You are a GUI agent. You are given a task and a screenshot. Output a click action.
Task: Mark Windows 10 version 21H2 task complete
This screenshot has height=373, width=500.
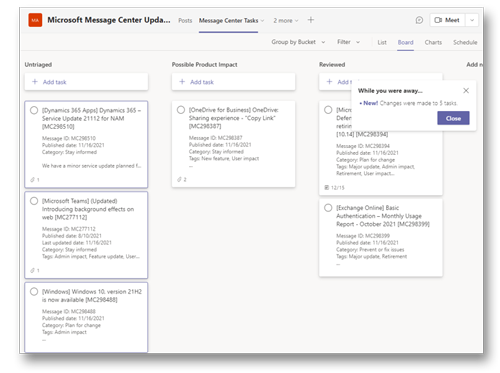click(x=34, y=292)
